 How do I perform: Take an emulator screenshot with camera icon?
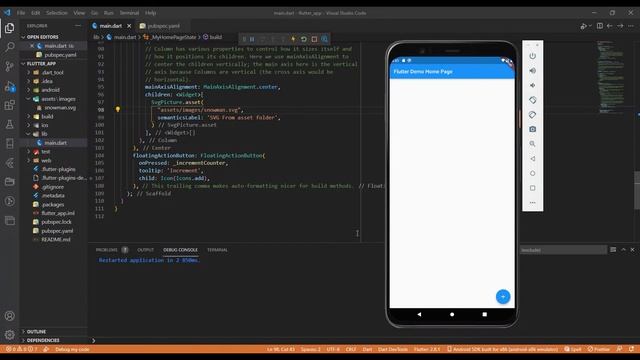pos(533,129)
